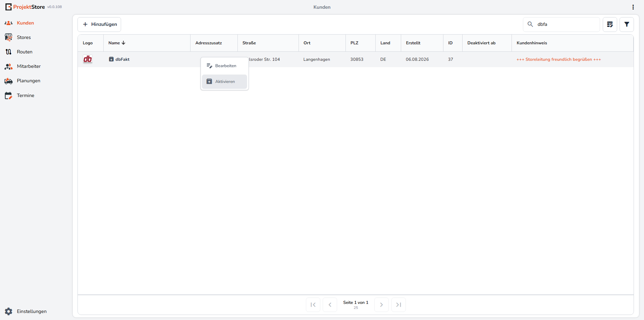This screenshot has height=320, width=644.
Task: Open the Planungen truck icon
Action: coord(8,81)
